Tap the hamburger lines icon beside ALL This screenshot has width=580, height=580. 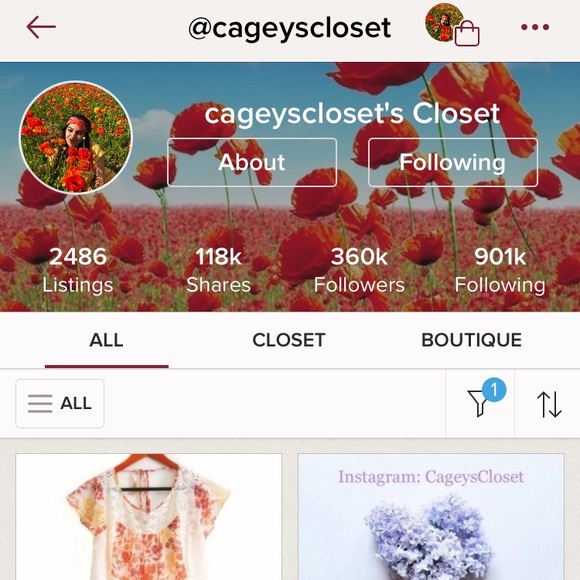[x=40, y=403]
